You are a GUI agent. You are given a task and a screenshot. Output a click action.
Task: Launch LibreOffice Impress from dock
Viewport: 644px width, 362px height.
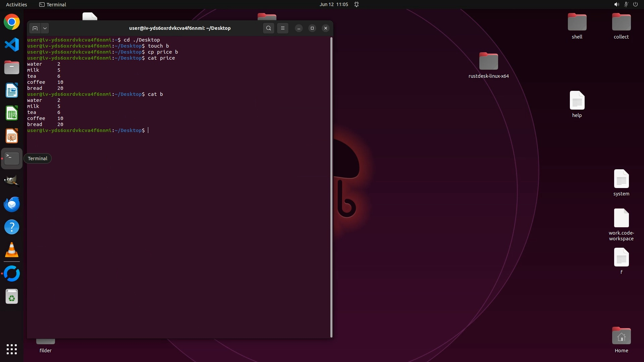point(12,136)
